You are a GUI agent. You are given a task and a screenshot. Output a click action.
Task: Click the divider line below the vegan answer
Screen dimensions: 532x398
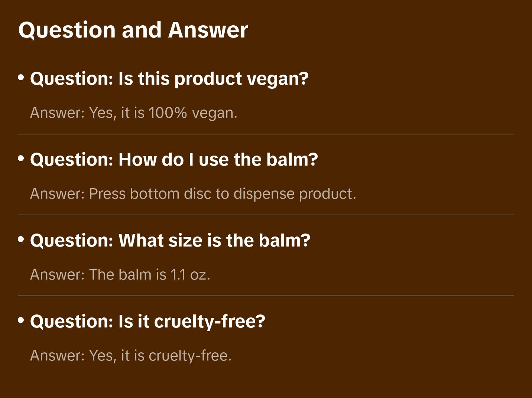[x=266, y=134]
